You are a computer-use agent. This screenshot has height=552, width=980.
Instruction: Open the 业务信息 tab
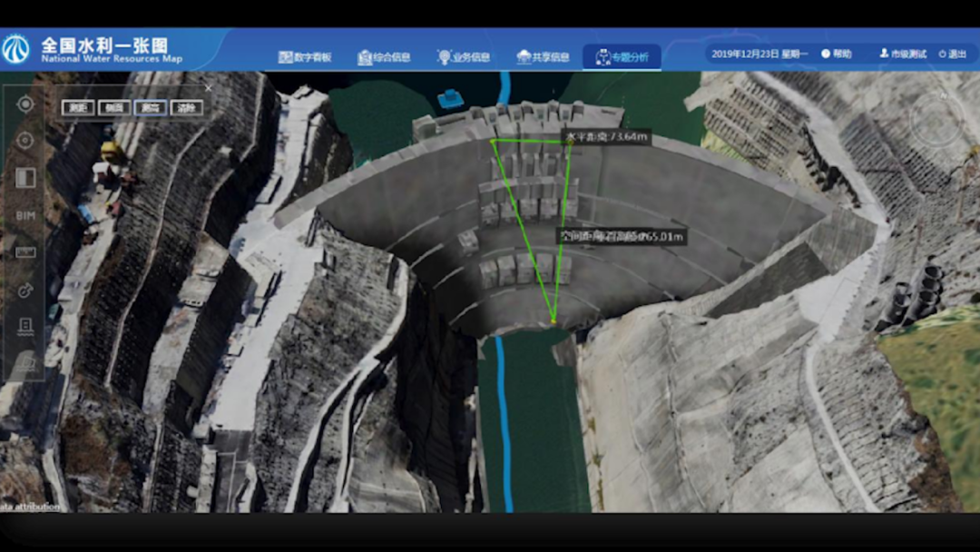pos(464,56)
